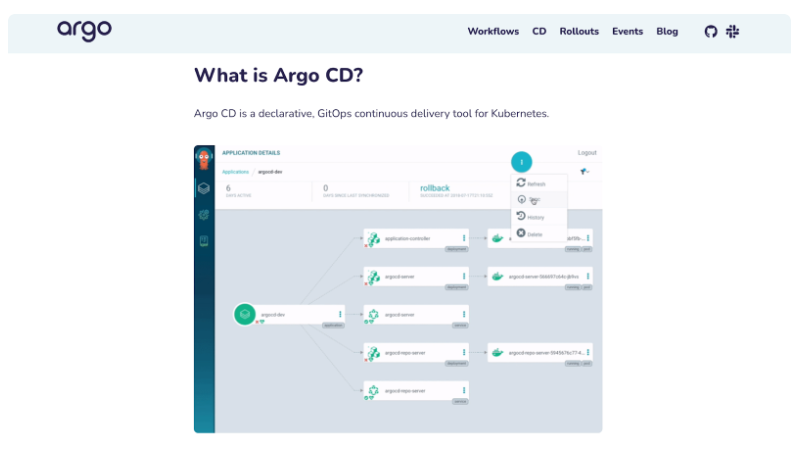This screenshot has height=449, width=793.
Task: Click the APPLICATION DETAILS title
Action: pyautogui.click(x=251, y=153)
